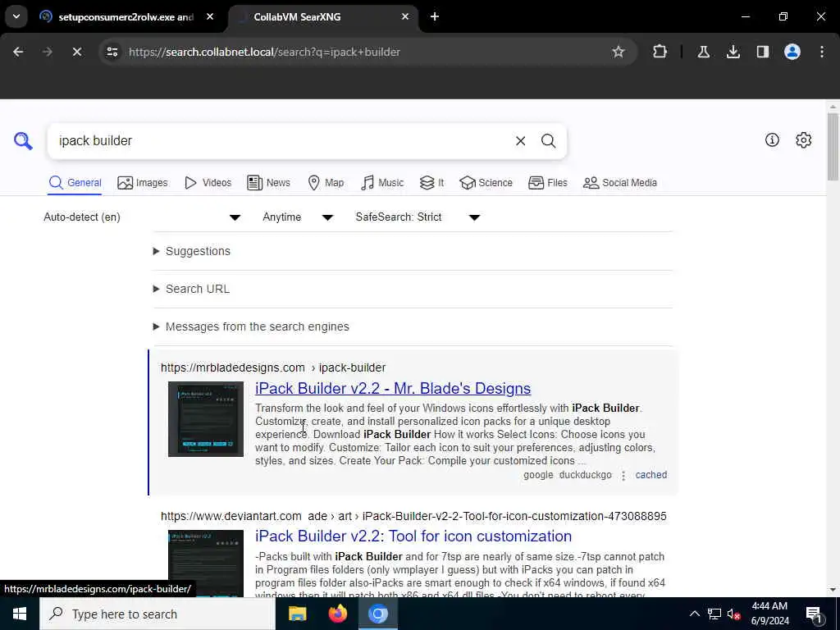Click the Chromium taskbar icon
This screenshot has width=840, height=630.
pyautogui.click(x=377, y=614)
